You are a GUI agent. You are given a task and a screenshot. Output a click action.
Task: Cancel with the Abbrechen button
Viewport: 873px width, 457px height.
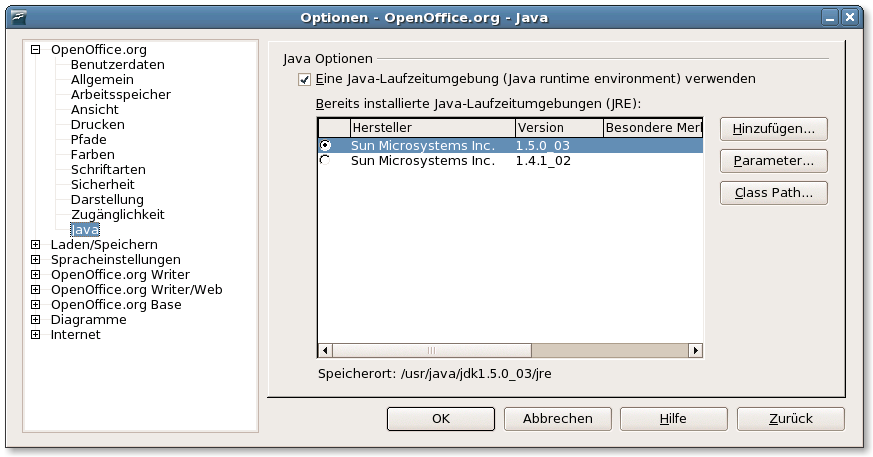[x=557, y=419]
